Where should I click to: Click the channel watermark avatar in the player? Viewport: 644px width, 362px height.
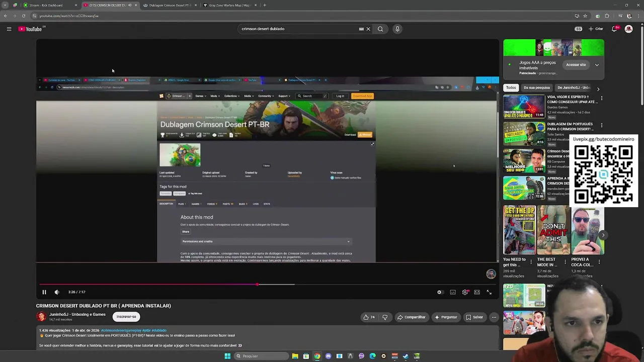point(491,274)
